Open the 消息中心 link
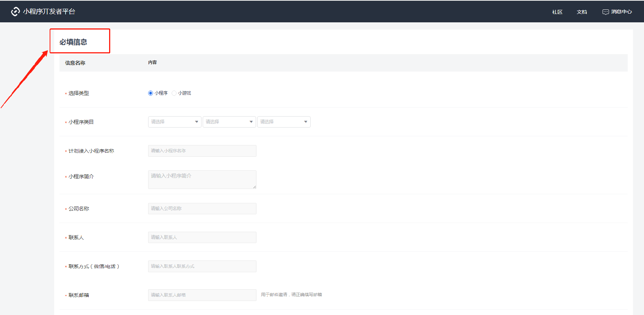The width and height of the screenshot is (644, 315). pos(621,12)
